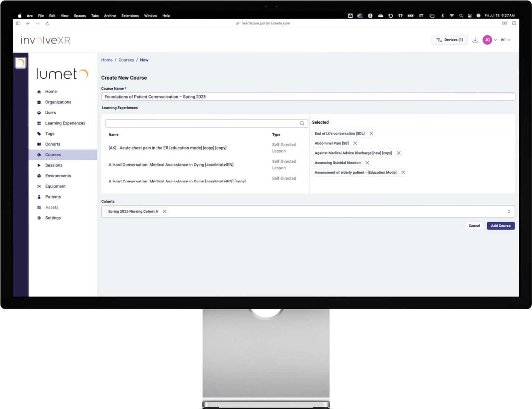This screenshot has height=409, width=532.
Task: Remove End of Life conversation [SDL] from selected
Action: [371, 134]
